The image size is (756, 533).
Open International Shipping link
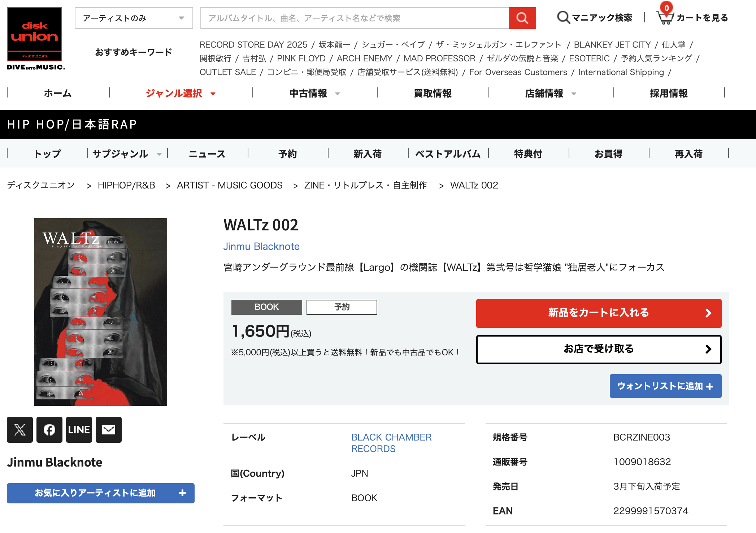[x=621, y=72]
